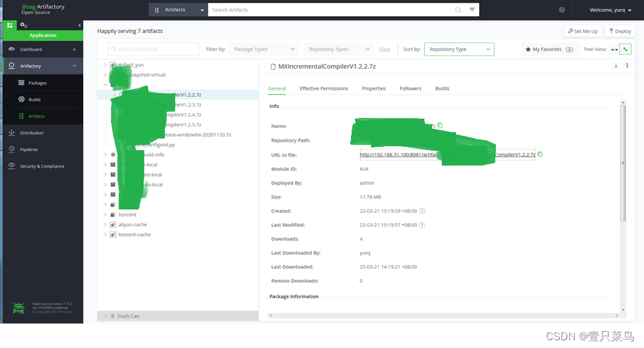Click the Builds hexagon icon
Screen dimensions: 644x348
pos(21,99)
